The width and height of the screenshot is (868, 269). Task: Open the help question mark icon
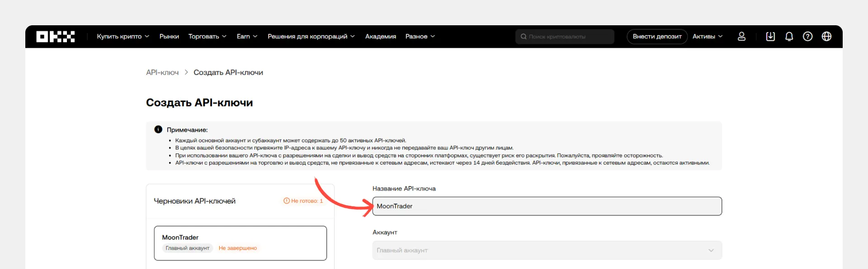click(x=807, y=37)
